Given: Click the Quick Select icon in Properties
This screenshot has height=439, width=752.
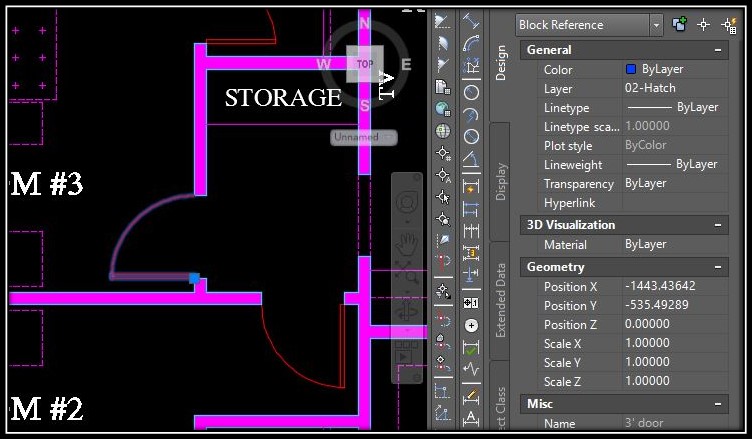Looking at the screenshot, I should [729, 25].
